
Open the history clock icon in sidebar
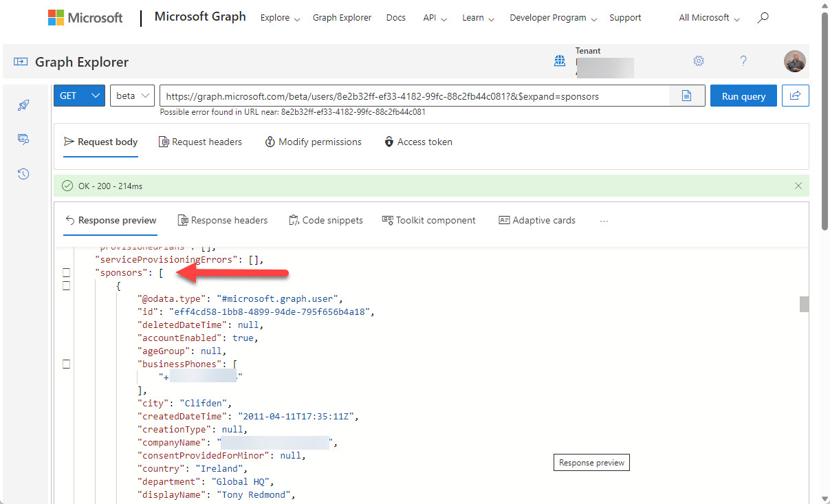[x=23, y=174]
